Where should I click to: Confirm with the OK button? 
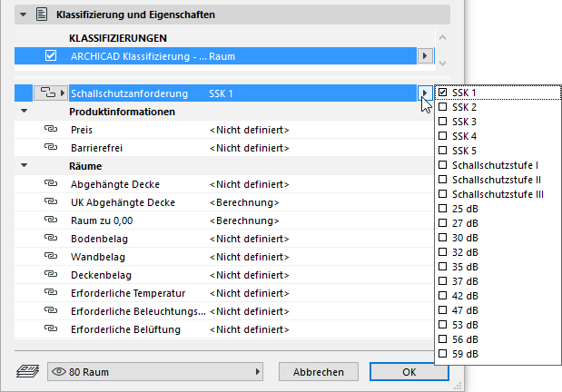pos(409,372)
